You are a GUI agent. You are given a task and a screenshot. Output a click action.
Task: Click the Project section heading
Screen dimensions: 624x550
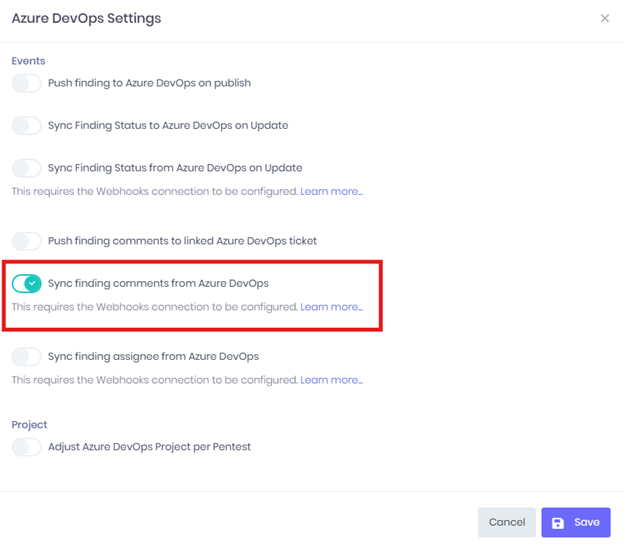point(29,425)
